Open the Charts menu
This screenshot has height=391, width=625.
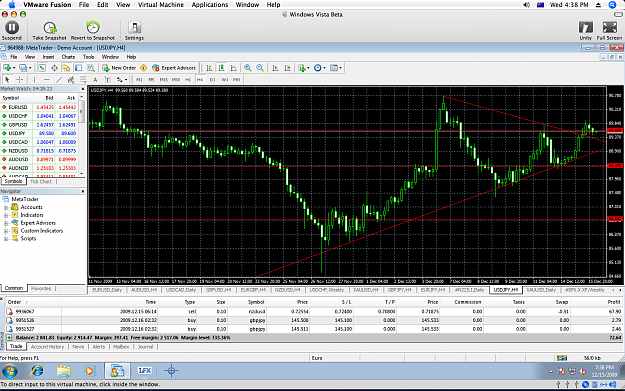(x=68, y=57)
